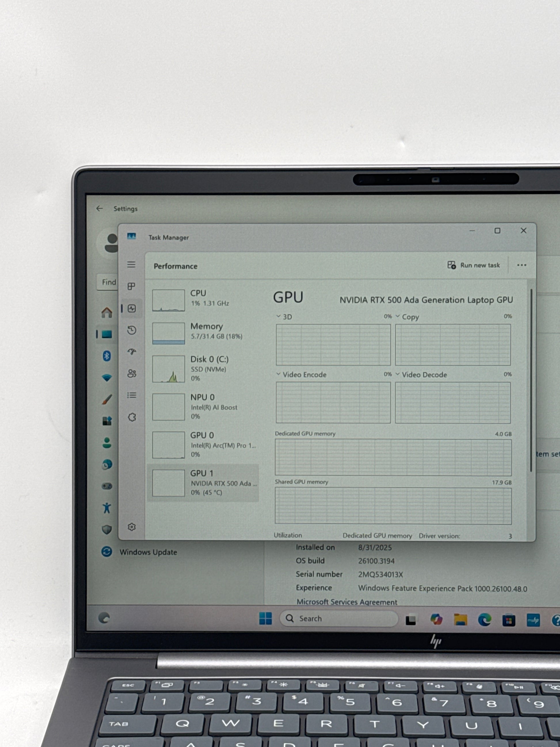The image size is (560, 747).
Task: Select the CPU performance item
Action: (x=203, y=300)
